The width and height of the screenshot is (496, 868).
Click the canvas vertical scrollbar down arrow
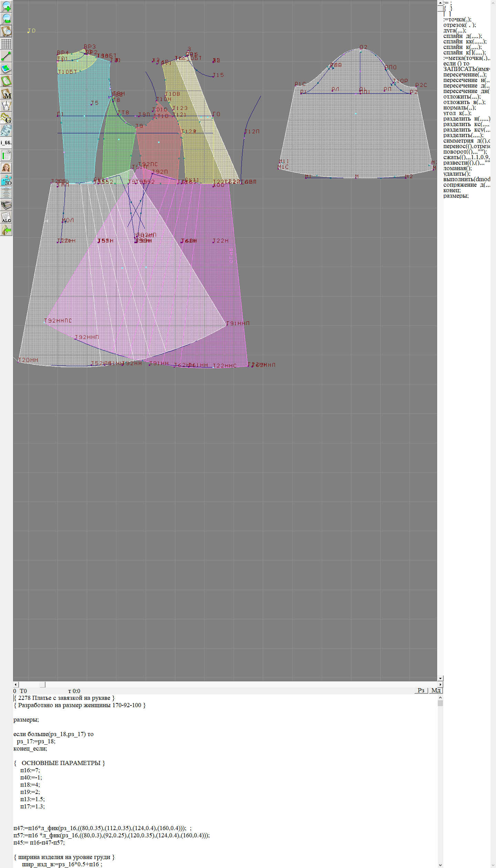tap(440, 678)
